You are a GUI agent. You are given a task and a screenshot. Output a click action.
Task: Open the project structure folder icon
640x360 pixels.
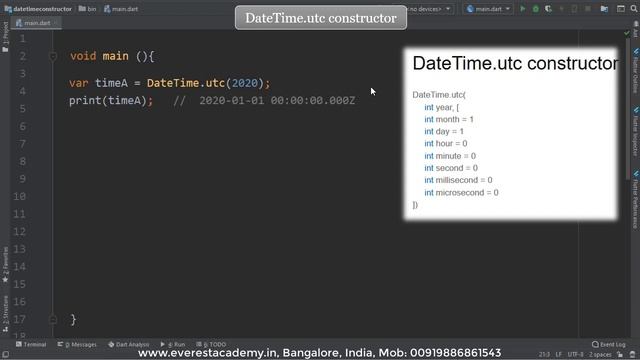pos(604,9)
